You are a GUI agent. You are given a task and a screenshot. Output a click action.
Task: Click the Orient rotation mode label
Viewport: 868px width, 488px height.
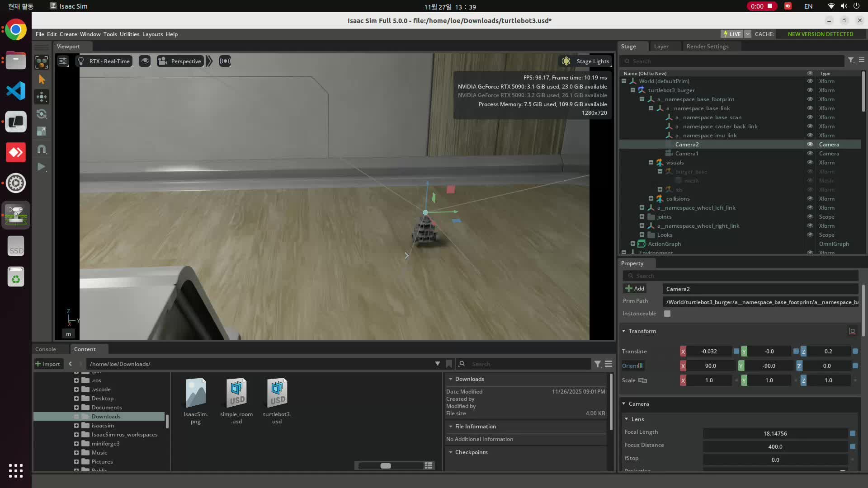(632, 366)
